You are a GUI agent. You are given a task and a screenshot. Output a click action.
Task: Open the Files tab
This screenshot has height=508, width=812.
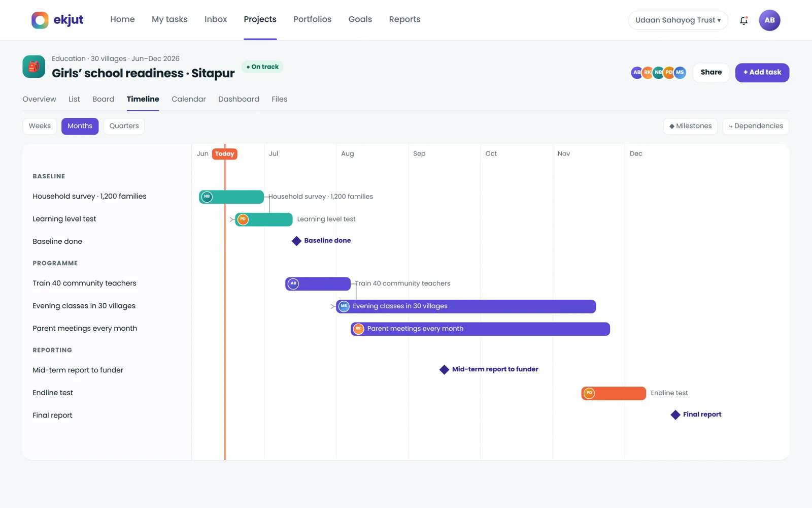tap(279, 99)
